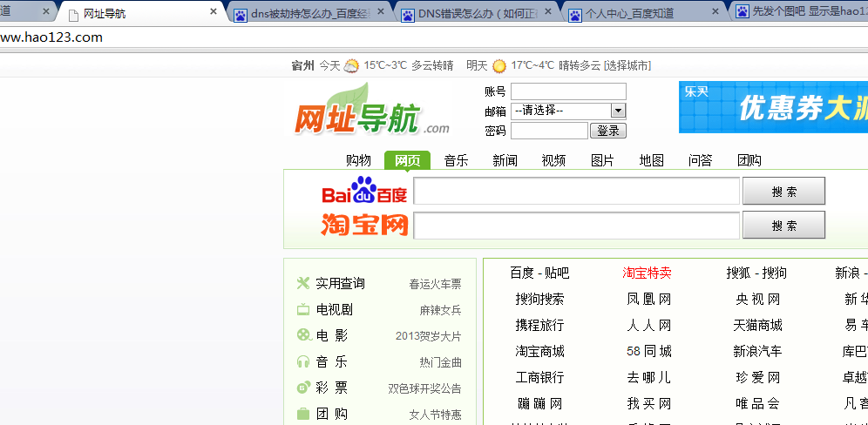
Task: Select the 地图 search category
Action: pyautogui.click(x=652, y=160)
